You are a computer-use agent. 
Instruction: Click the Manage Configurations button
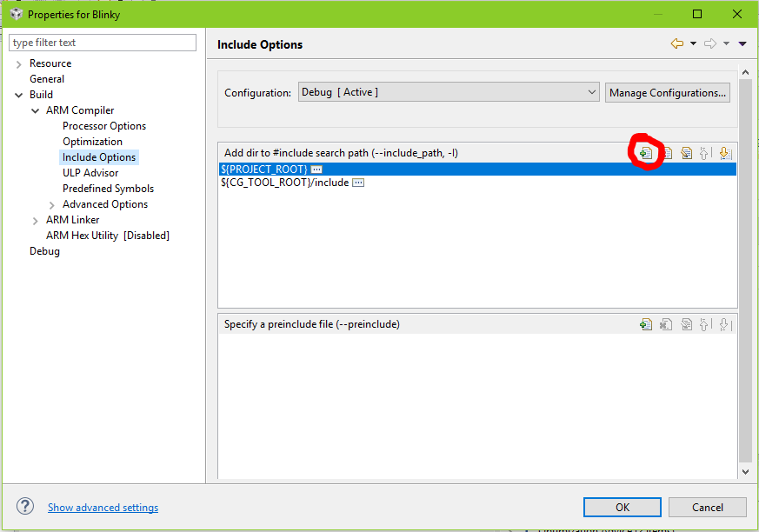[668, 91]
